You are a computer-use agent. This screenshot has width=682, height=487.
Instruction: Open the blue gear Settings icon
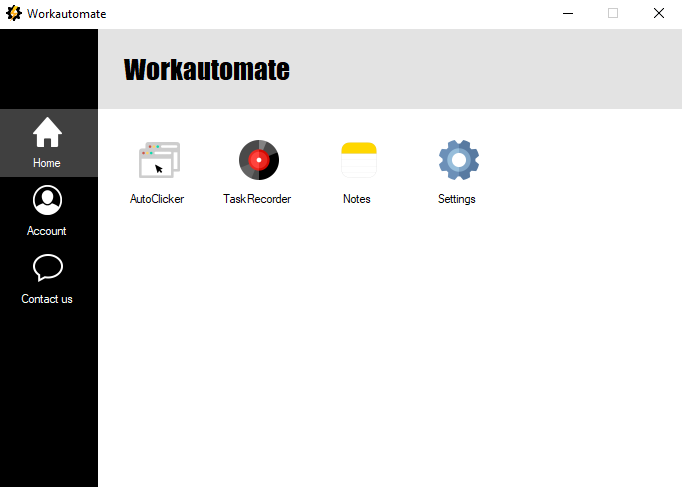tap(459, 160)
